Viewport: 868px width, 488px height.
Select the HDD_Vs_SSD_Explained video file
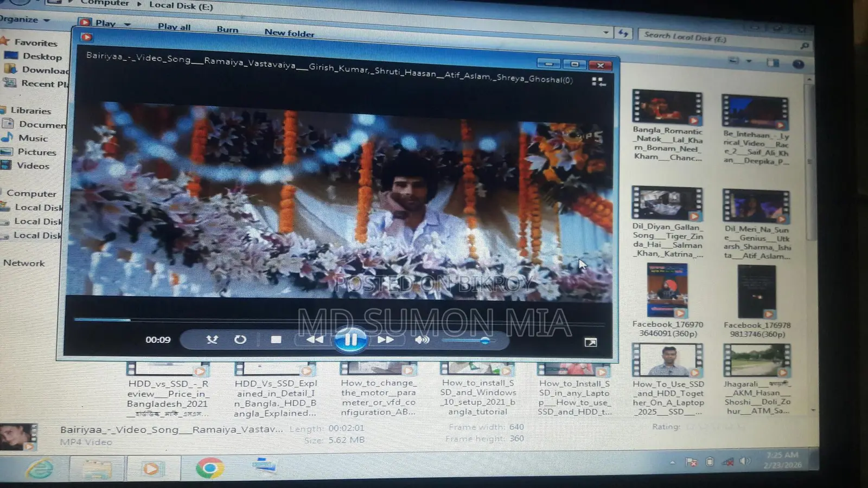[275, 390]
